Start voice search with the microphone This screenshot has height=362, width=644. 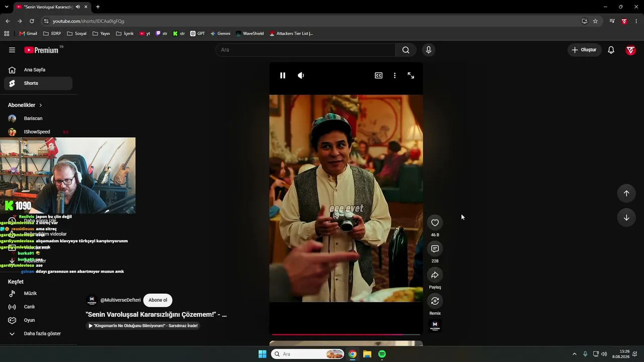(429, 50)
